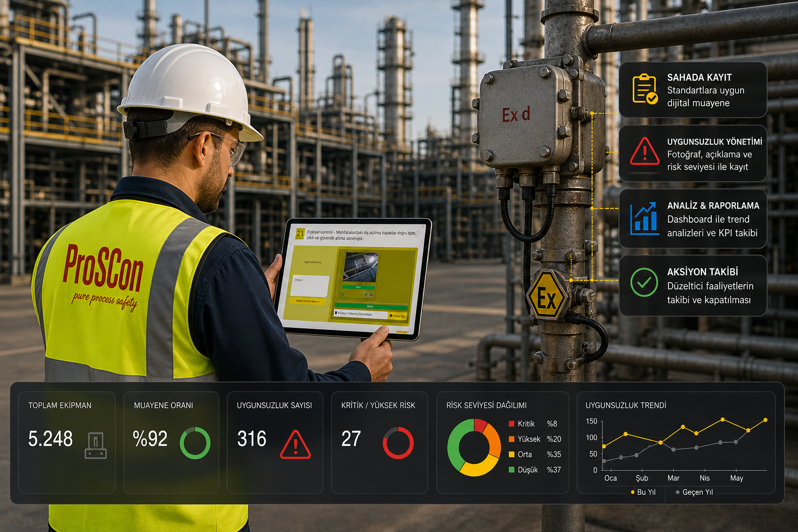Click the 5.248 total equipment value
Screen dimensions: 798x532
50,439
